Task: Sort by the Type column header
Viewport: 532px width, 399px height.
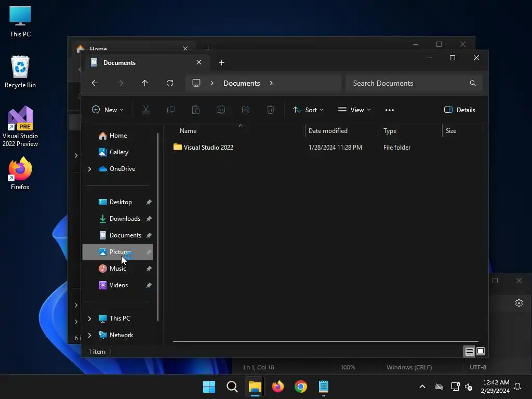Action: [411, 131]
